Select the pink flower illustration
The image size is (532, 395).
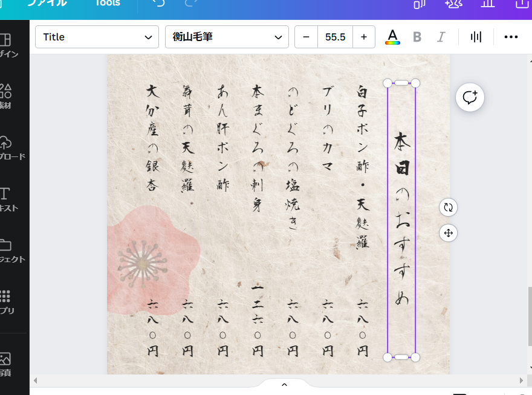[x=153, y=260]
